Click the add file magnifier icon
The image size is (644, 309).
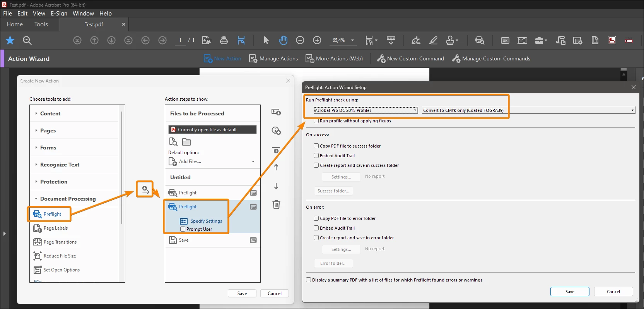pos(173,141)
